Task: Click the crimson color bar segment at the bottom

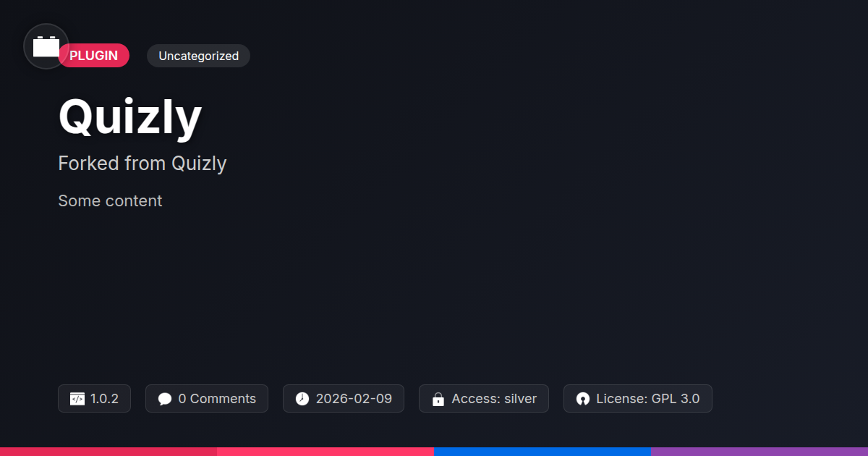Action: 109,452
